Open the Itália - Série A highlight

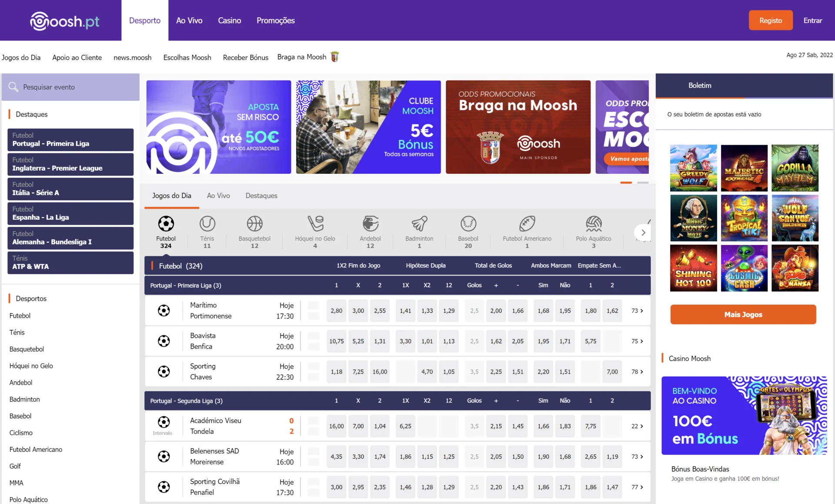(x=70, y=189)
